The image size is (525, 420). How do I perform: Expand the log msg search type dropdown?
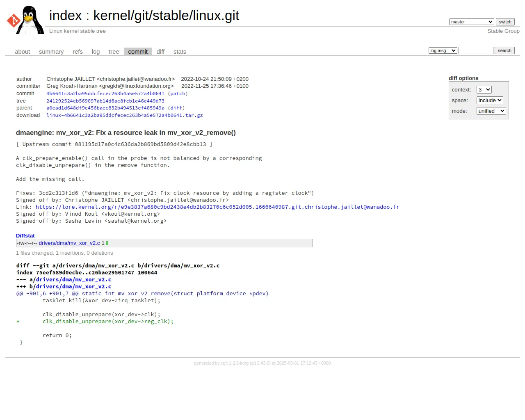pos(443,50)
